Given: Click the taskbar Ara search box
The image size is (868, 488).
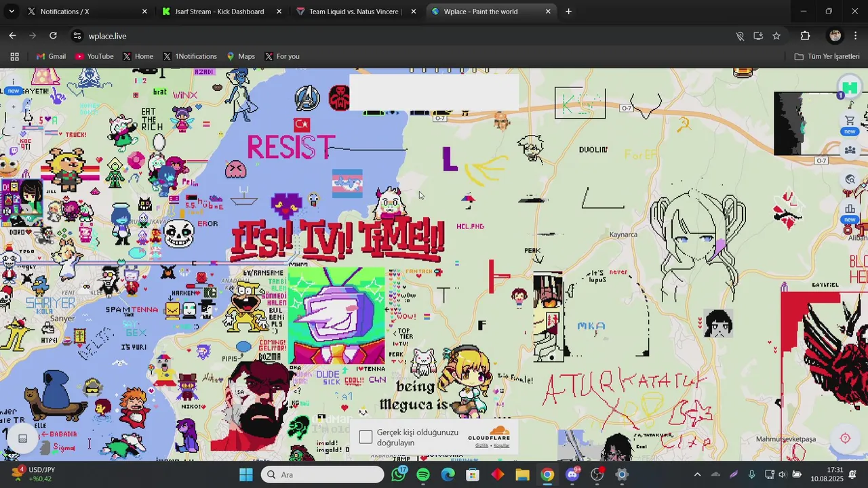Looking at the screenshot, I should [323, 474].
